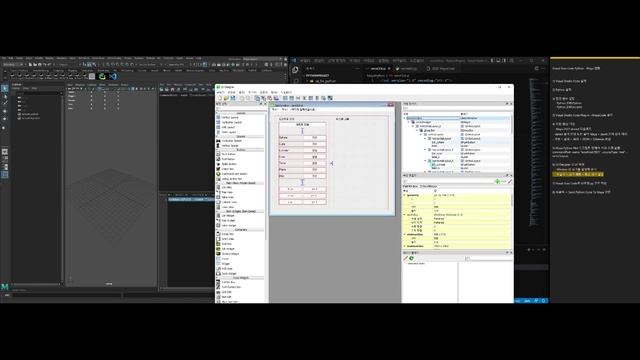Pick Tab Widget in the Widget Box

(228, 249)
